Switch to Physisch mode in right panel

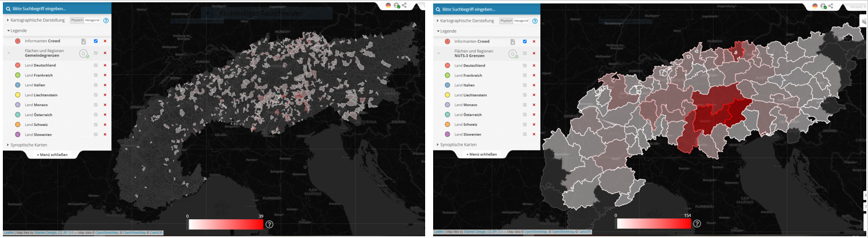point(506,21)
